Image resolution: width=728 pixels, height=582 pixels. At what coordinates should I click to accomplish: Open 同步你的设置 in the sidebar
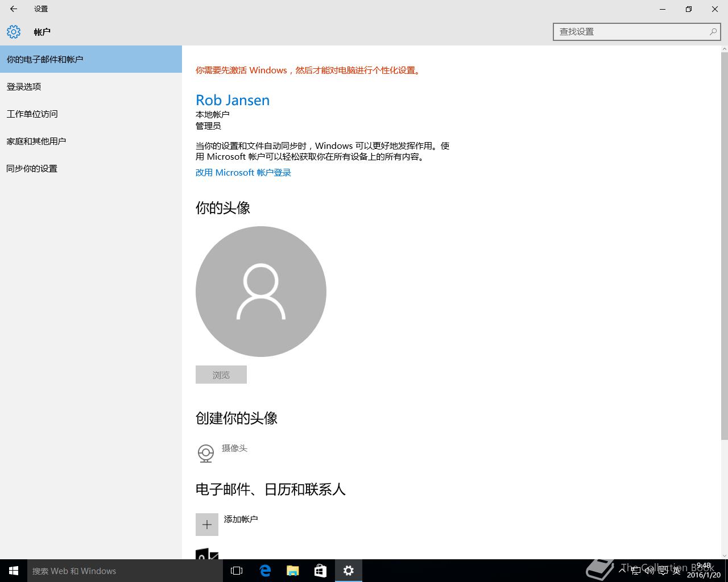[x=91, y=168]
